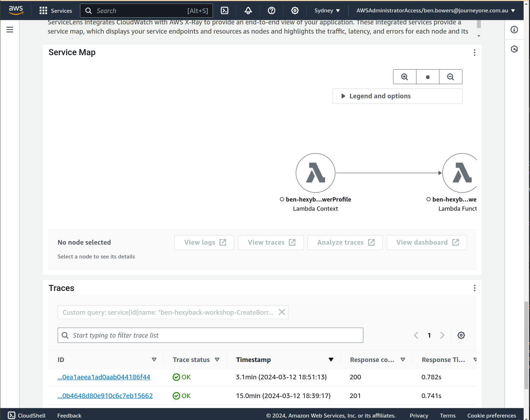Image resolution: width=530 pixels, height=420 pixels.
Task: Open the info panel icon on right
Action: coord(514,30)
